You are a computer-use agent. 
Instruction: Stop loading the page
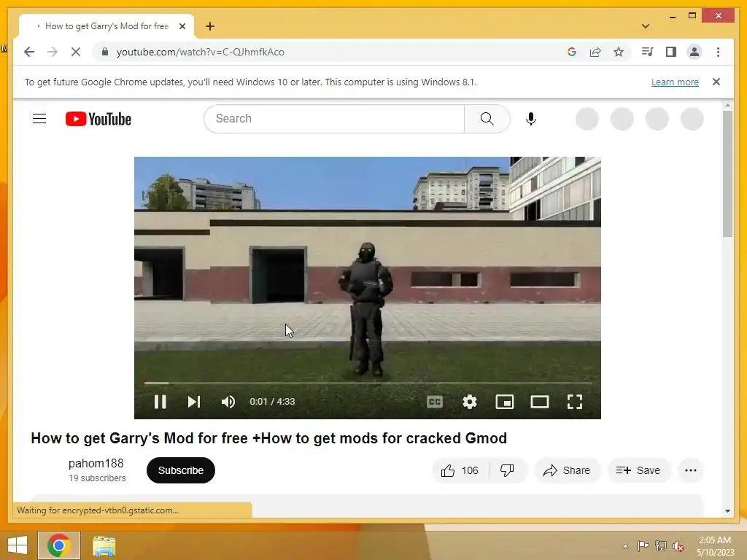tap(76, 52)
